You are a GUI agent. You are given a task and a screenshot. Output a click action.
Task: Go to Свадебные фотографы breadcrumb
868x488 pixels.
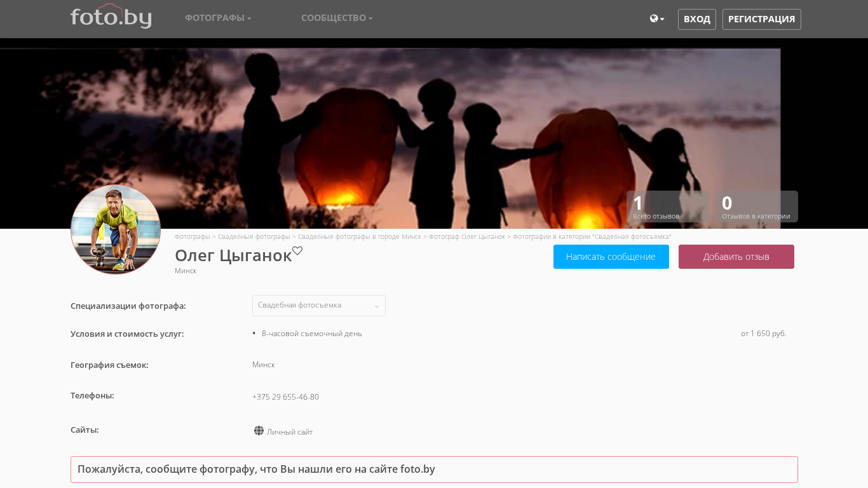coord(254,236)
